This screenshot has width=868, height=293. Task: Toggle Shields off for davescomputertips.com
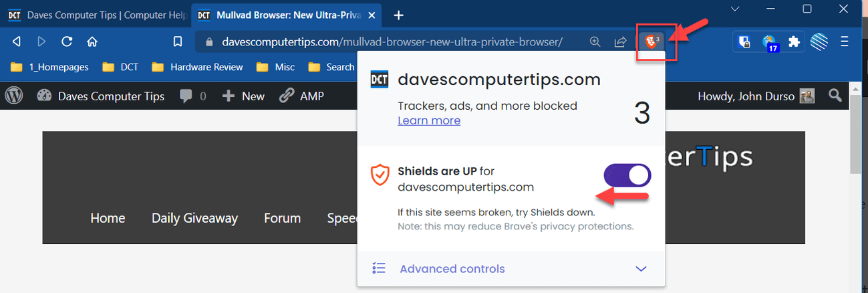[x=627, y=176]
